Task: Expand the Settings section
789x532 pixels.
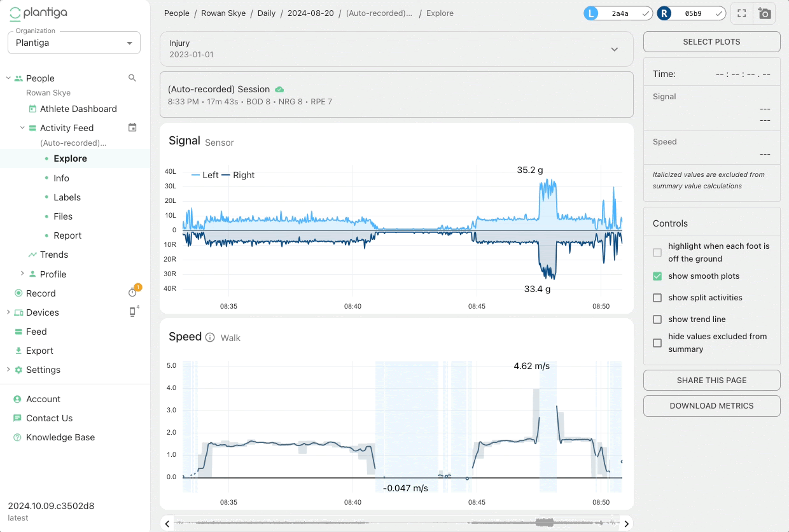Action: 8,370
